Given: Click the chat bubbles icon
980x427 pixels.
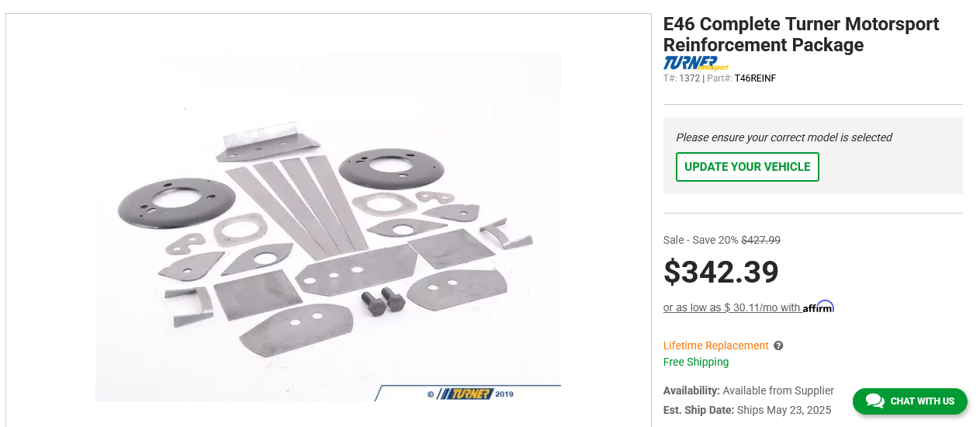Looking at the screenshot, I should 874,401.
